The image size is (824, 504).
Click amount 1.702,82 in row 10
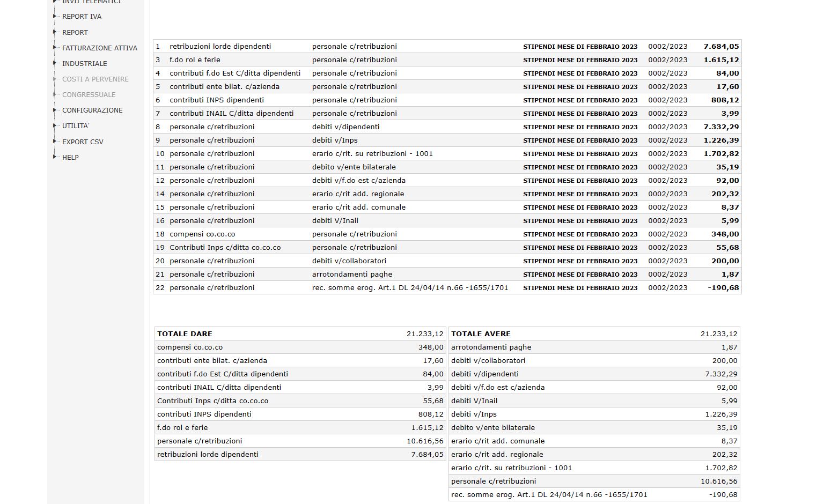[x=722, y=153]
